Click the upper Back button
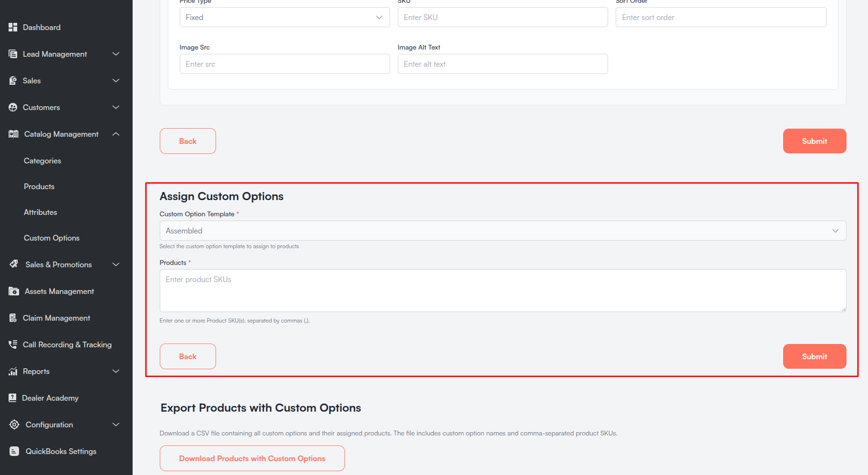This screenshot has width=868, height=475. pyautogui.click(x=188, y=141)
